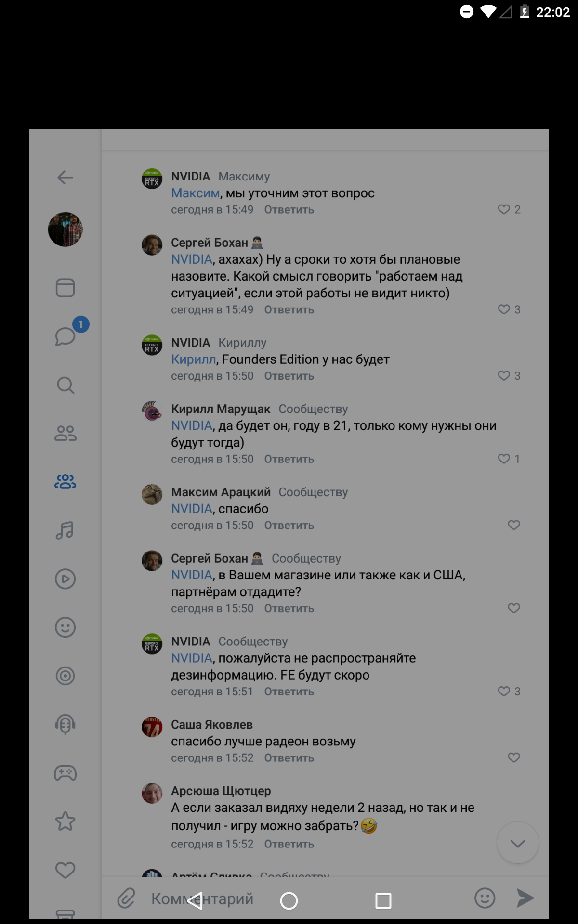Open the communities tab in sidebar
The height and width of the screenshot is (924, 578).
coord(65,481)
